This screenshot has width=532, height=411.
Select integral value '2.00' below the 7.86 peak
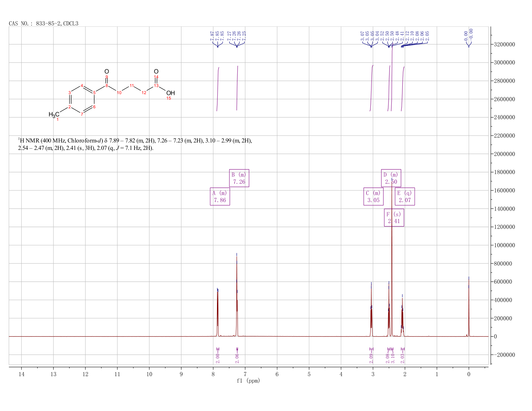point(218,358)
